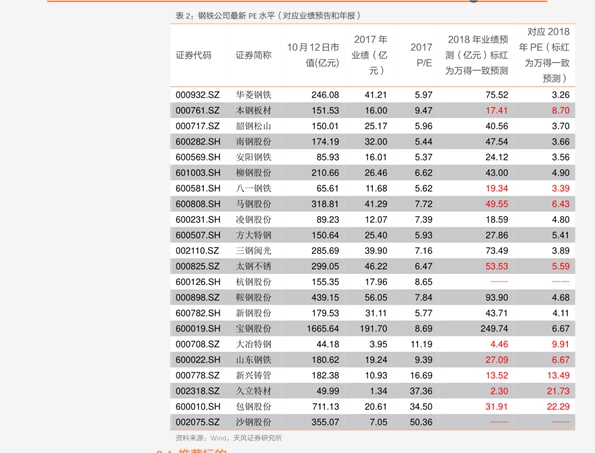The width and height of the screenshot is (595, 453).
Task: Select the 000708.SZ 大冶特钢 code cell
Action: pos(197,344)
